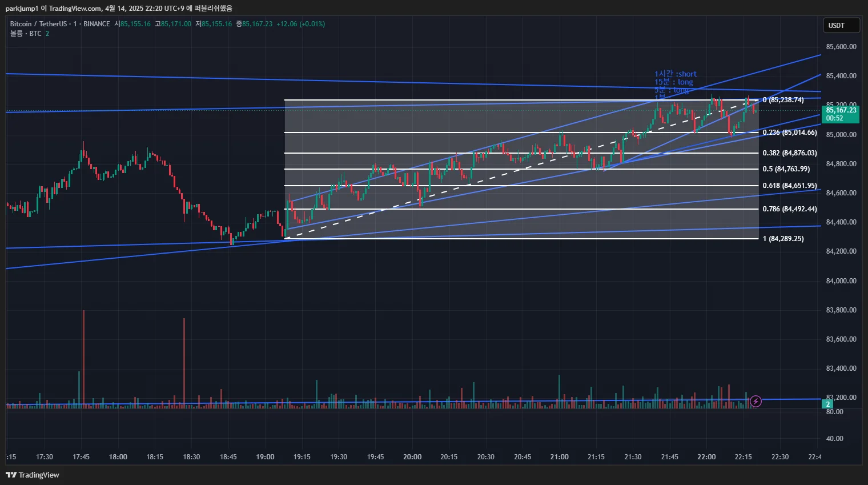Click 84,000.00 on the price axis
Viewport: 868px width, 485px height.
pos(841,281)
